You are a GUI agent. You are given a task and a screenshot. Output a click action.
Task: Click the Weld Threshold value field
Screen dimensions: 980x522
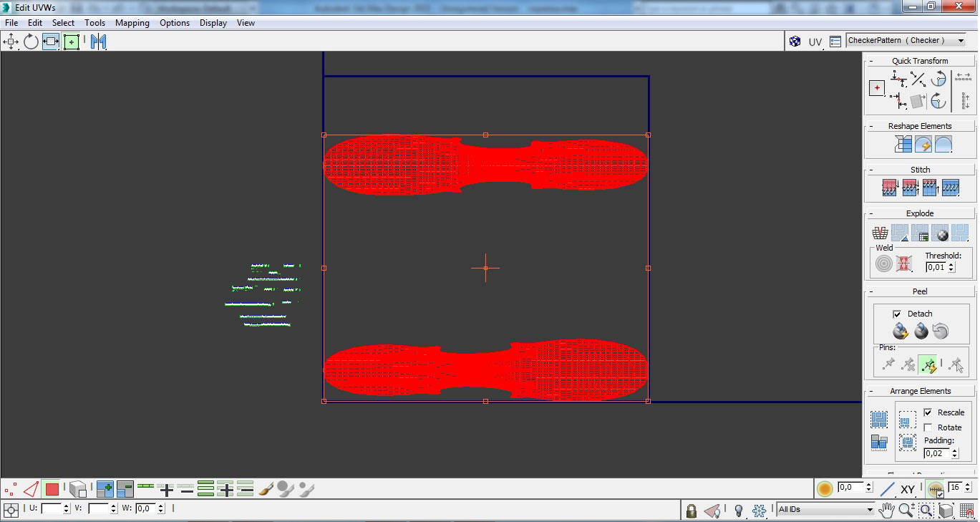[x=936, y=267]
